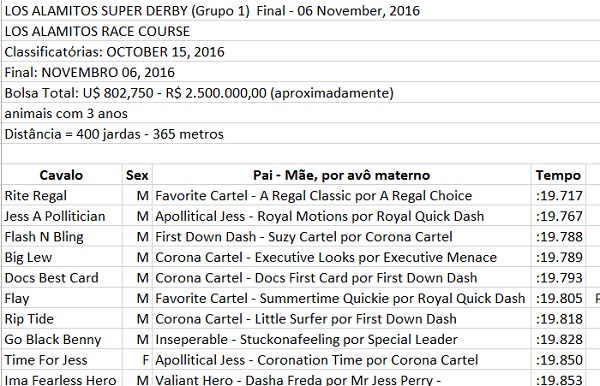The image size is (600, 386).
Task: Select the time cell showing :19.717
Action: pos(558,196)
